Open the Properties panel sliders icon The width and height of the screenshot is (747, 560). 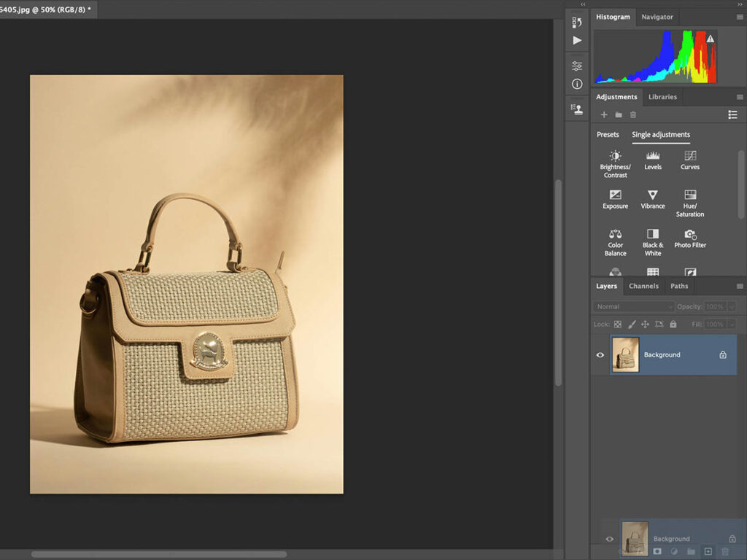[x=577, y=66]
